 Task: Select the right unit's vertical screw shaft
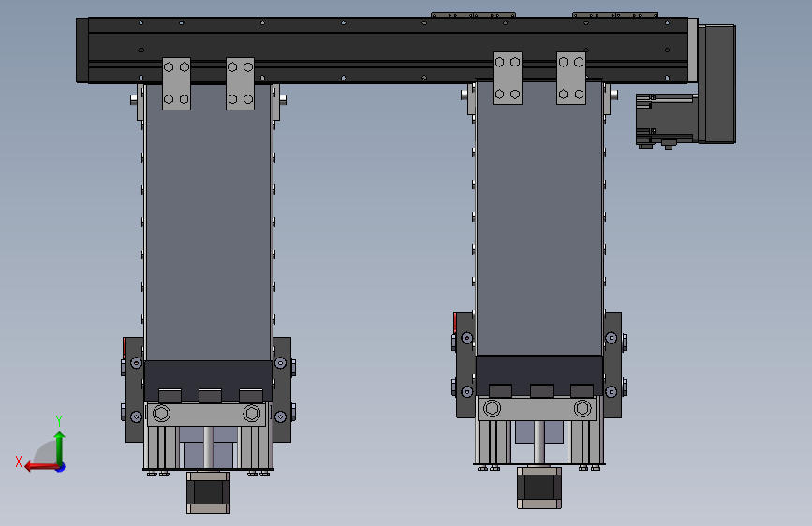[x=539, y=442]
